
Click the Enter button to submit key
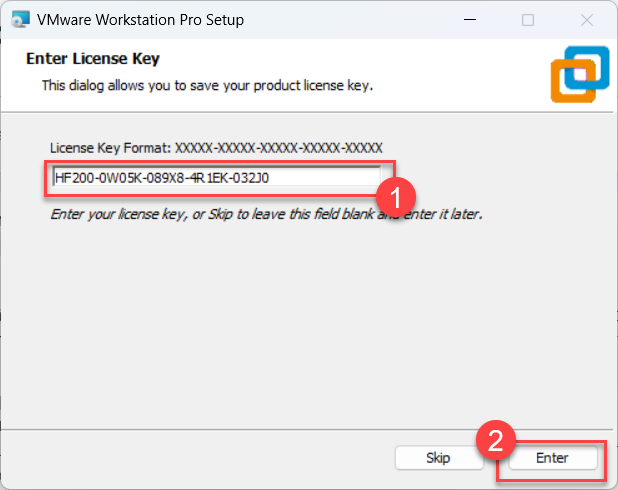coord(553,458)
